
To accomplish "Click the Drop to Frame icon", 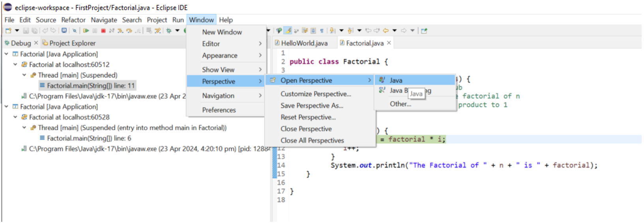I will pyautogui.click(x=149, y=30).
